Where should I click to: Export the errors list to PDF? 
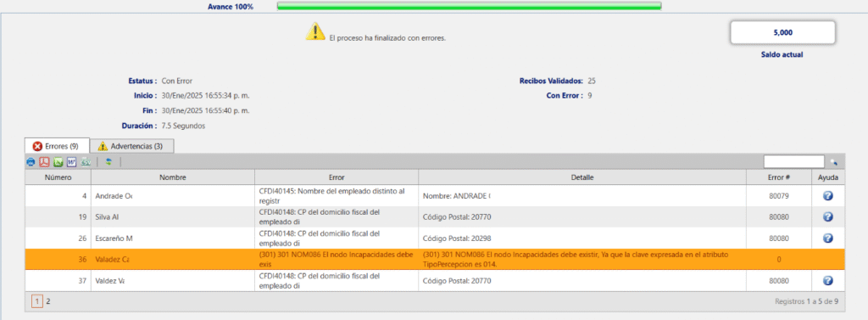(44, 162)
